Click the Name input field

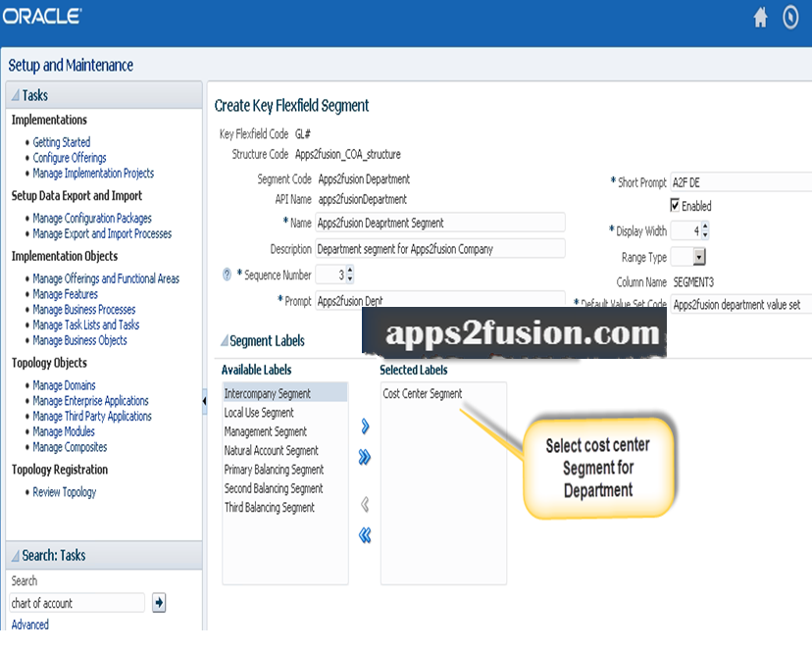click(440, 223)
